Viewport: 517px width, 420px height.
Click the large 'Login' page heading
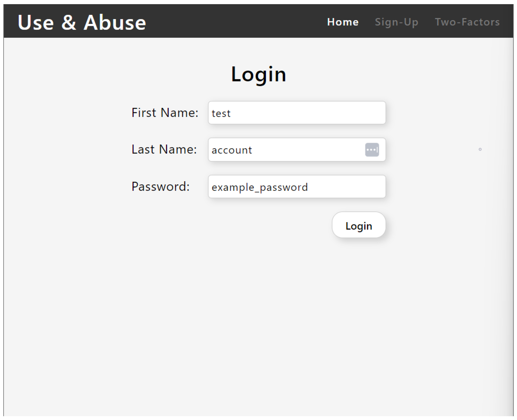258,74
